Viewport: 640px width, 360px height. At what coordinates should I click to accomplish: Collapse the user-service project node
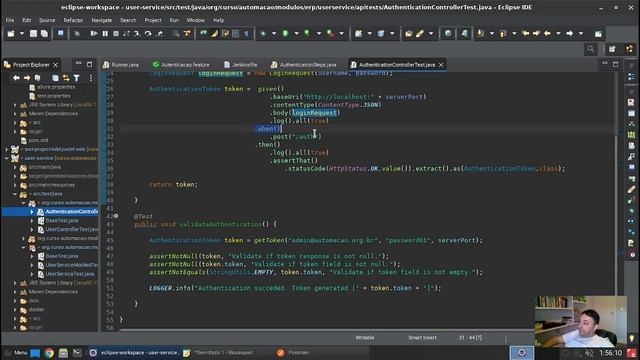point(7,158)
